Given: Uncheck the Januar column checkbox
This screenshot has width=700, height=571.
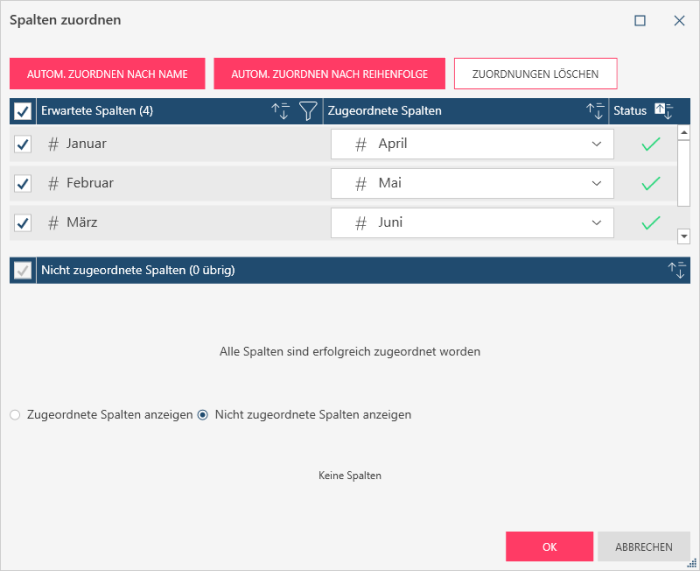Looking at the screenshot, I should (x=23, y=144).
